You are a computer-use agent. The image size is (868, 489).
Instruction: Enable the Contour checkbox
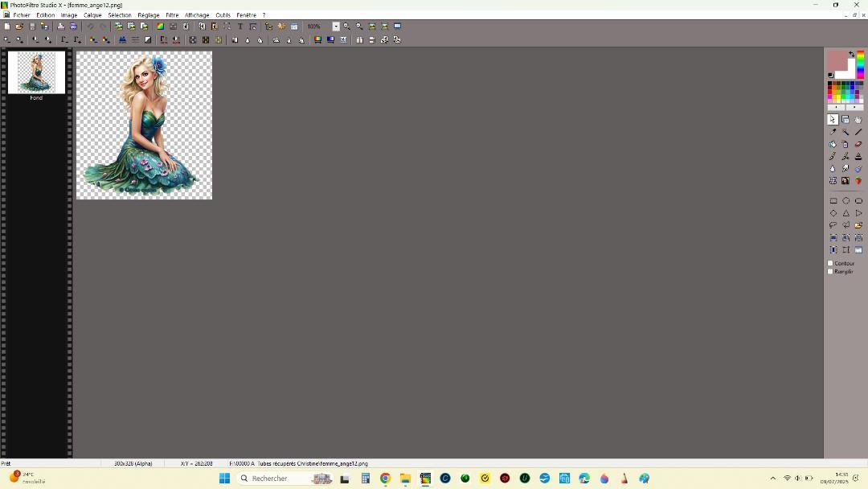point(830,264)
